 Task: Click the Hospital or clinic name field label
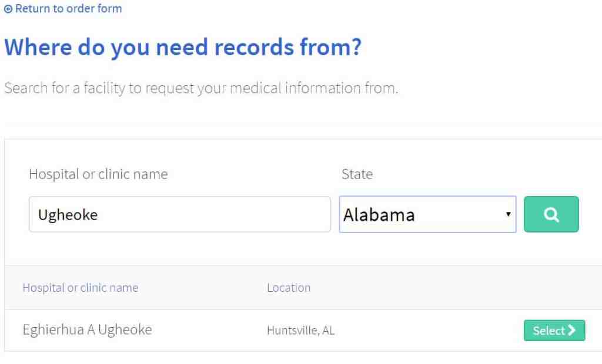tap(98, 174)
